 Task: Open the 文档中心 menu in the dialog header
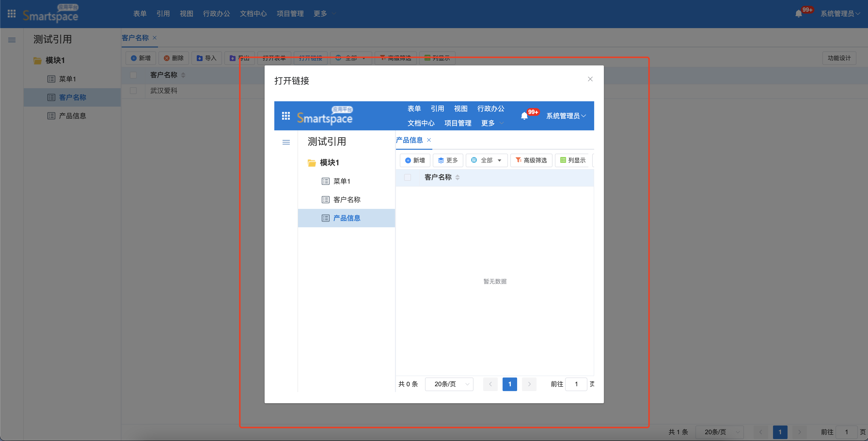pos(421,123)
